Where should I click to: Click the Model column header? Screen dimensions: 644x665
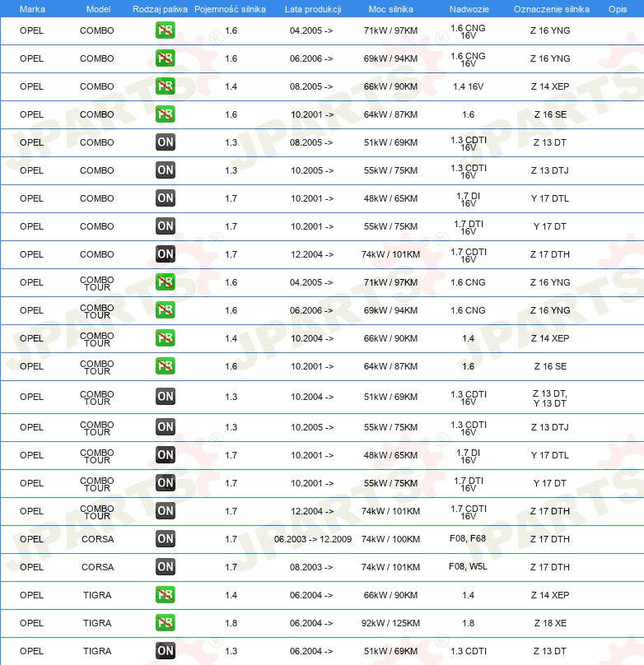tap(99, 9)
